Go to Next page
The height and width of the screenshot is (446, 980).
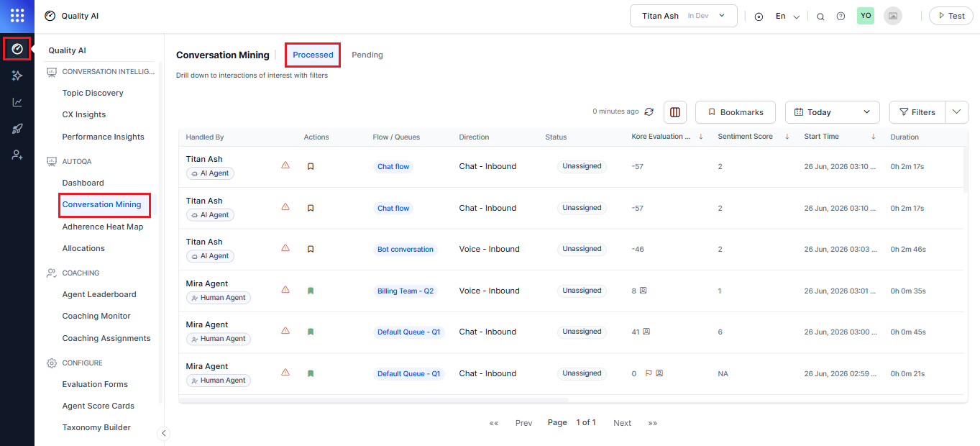(x=622, y=423)
